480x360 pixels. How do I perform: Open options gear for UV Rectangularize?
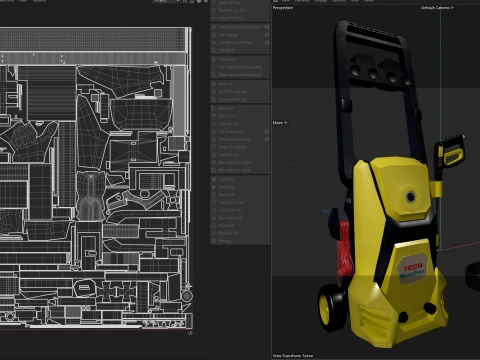pos(267,139)
